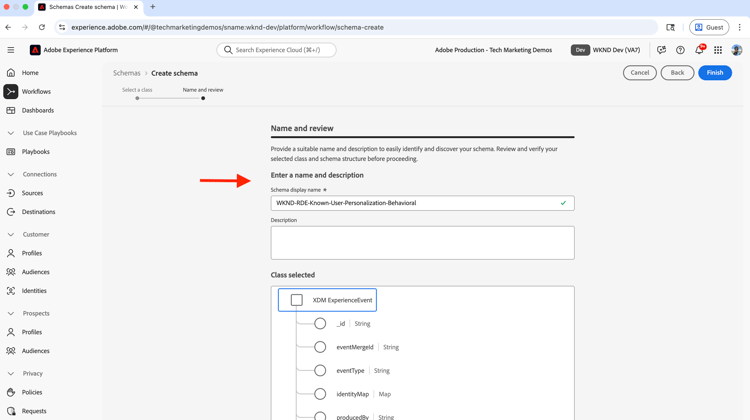Select the eventType field radio button
Screen dimensions: 750x420
(320, 371)
